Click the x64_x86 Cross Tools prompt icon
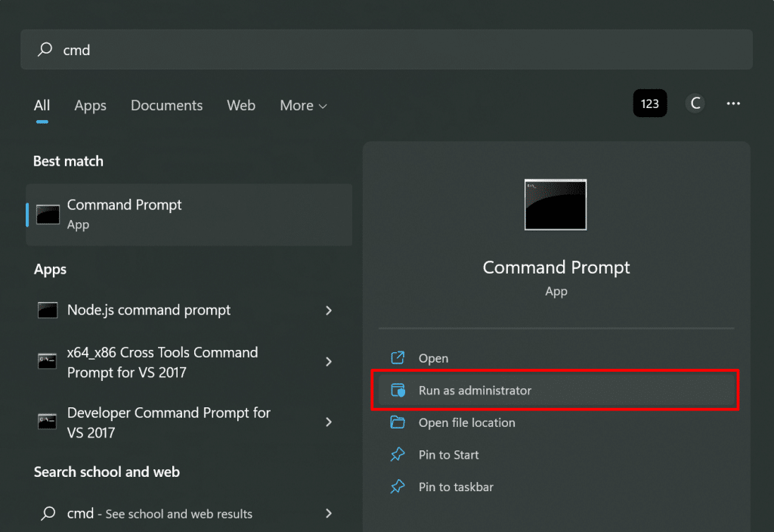Screen dimensions: 774x532 [x=48, y=361]
